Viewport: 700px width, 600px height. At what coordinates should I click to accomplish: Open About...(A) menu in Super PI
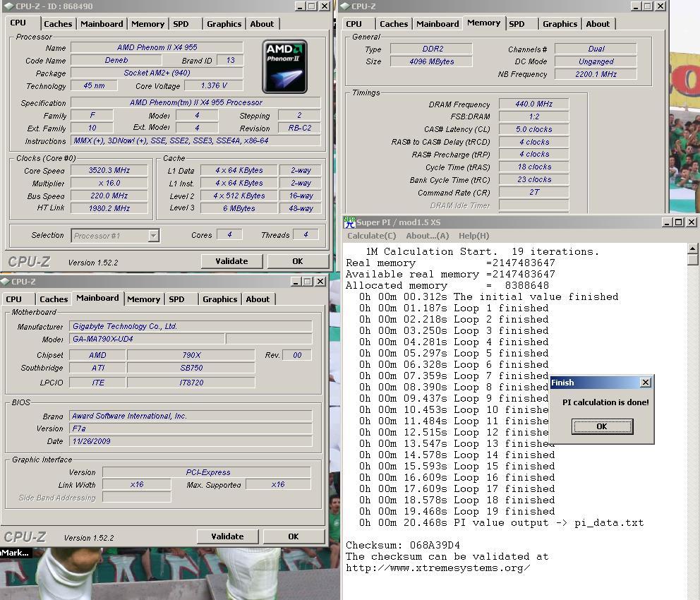pyautogui.click(x=427, y=236)
